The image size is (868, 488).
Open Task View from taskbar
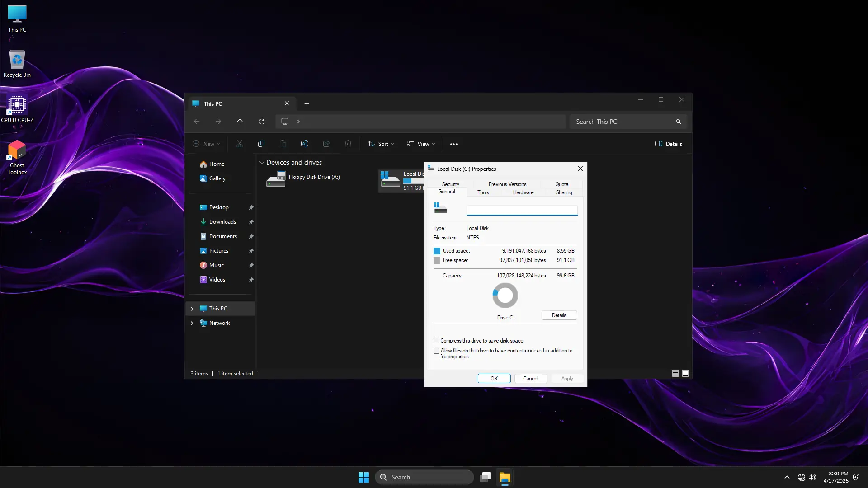[x=485, y=477]
